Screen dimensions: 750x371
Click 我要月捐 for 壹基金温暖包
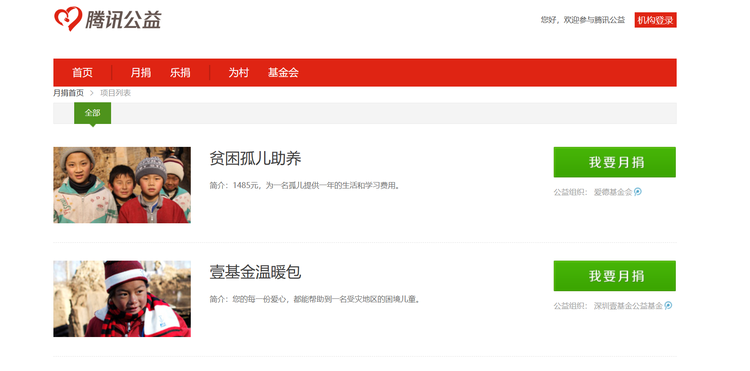click(615, 276)
